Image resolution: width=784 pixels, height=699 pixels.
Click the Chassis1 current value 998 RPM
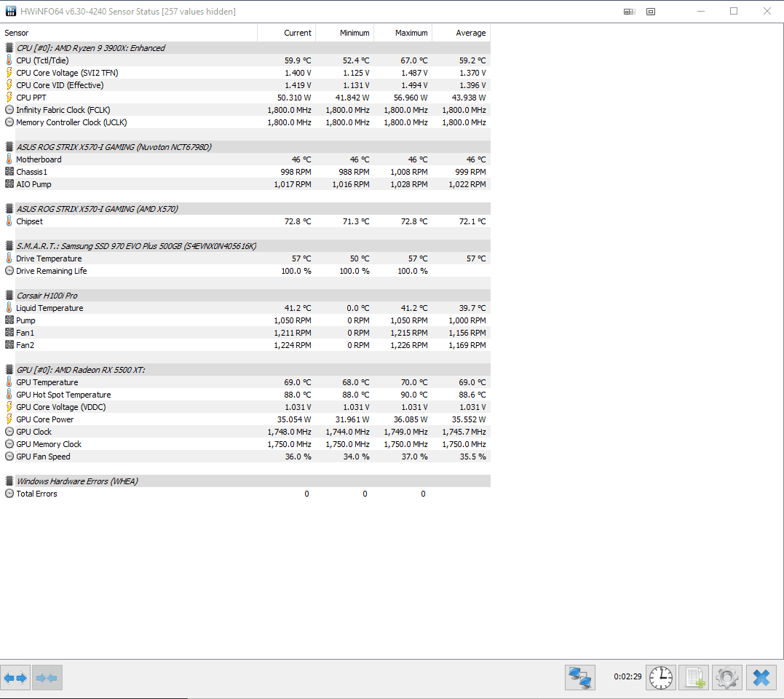point(296,172)
